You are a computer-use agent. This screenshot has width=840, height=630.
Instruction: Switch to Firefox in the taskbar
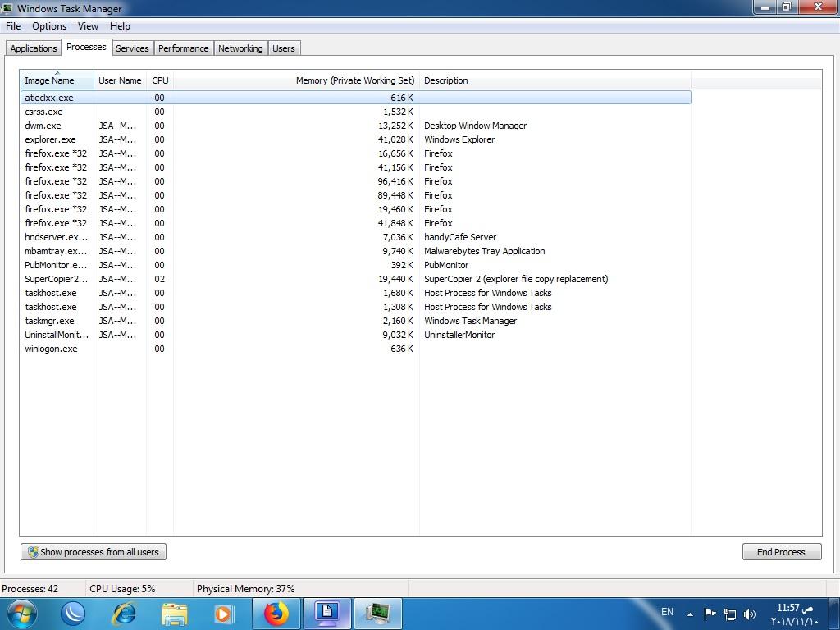tap(276, 613)
